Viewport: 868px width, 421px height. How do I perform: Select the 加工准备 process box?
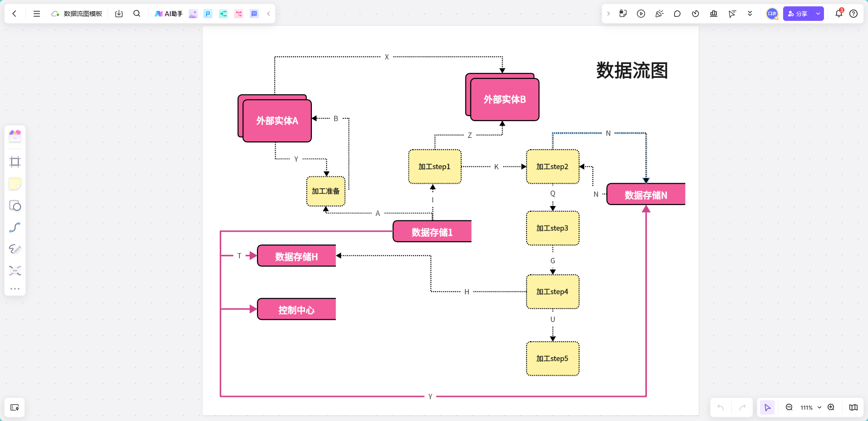(326, 191)
